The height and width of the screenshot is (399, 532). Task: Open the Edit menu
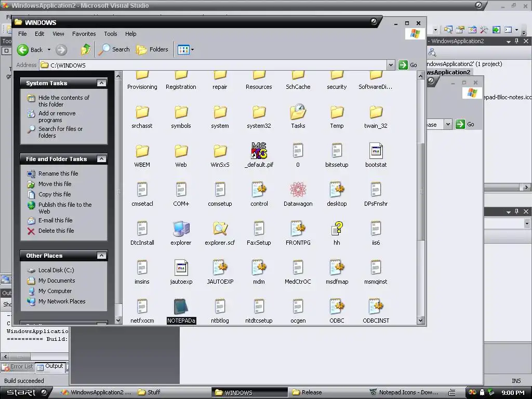[x=39, y=34]
